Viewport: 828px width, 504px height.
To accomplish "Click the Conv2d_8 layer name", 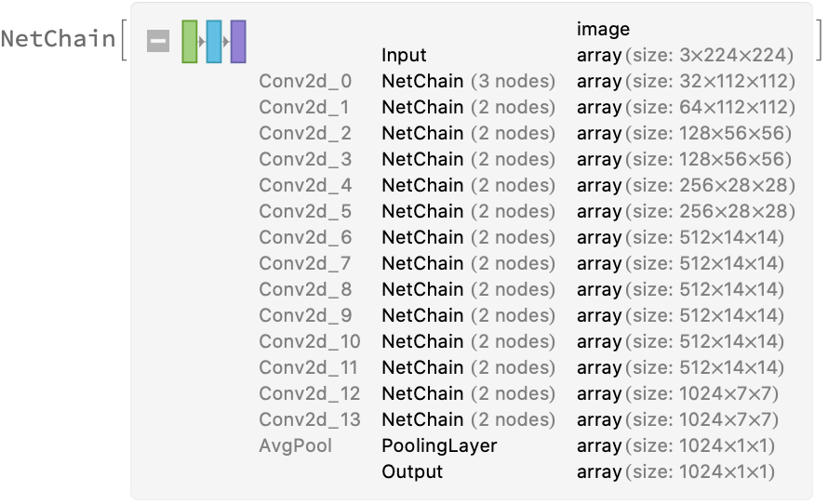I will click(305, 290).
